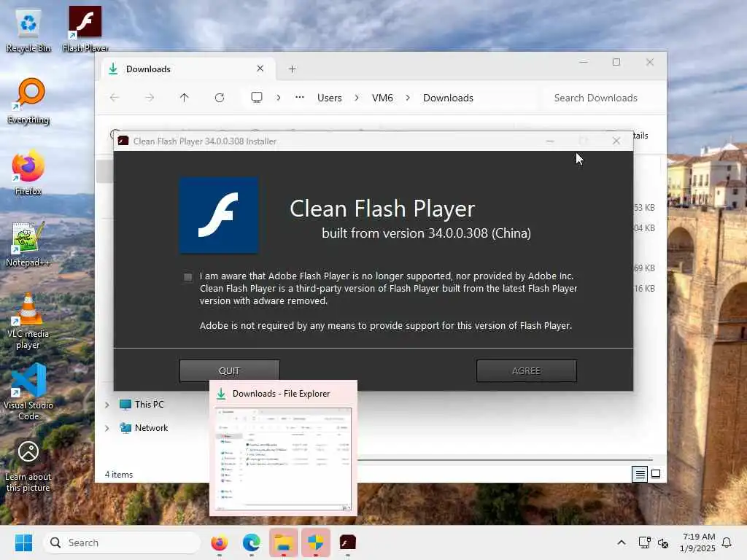Click the PC monitor icon in address bar
The height and width of the screenshot is (560, 747).
tap(257, 98)
